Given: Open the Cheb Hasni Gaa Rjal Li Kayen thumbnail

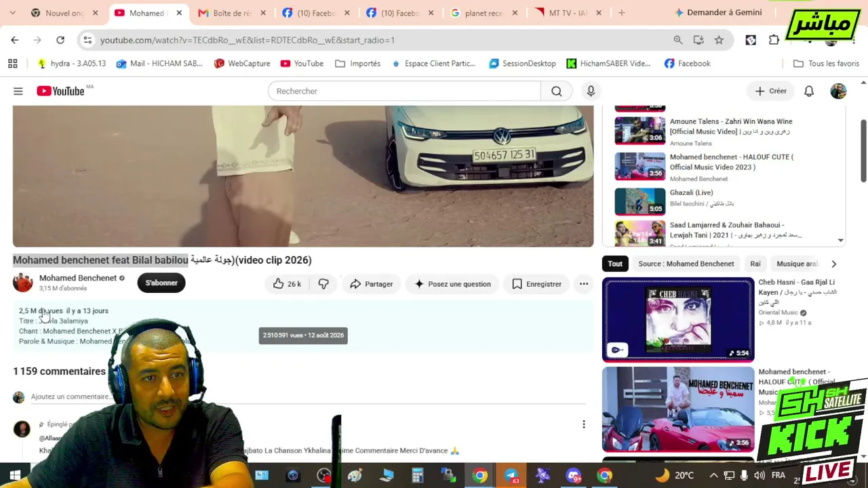Looking at the screenshot, I should [x=678, y=319].
